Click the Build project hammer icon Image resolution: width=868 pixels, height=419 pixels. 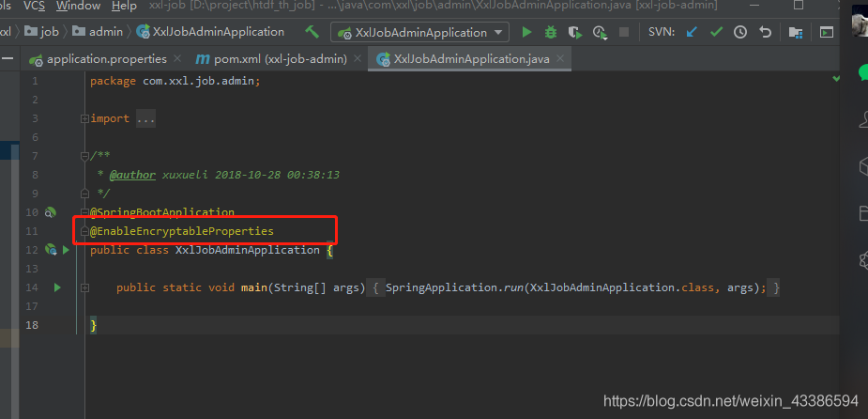pyautogui.click(x=312, y=32)
